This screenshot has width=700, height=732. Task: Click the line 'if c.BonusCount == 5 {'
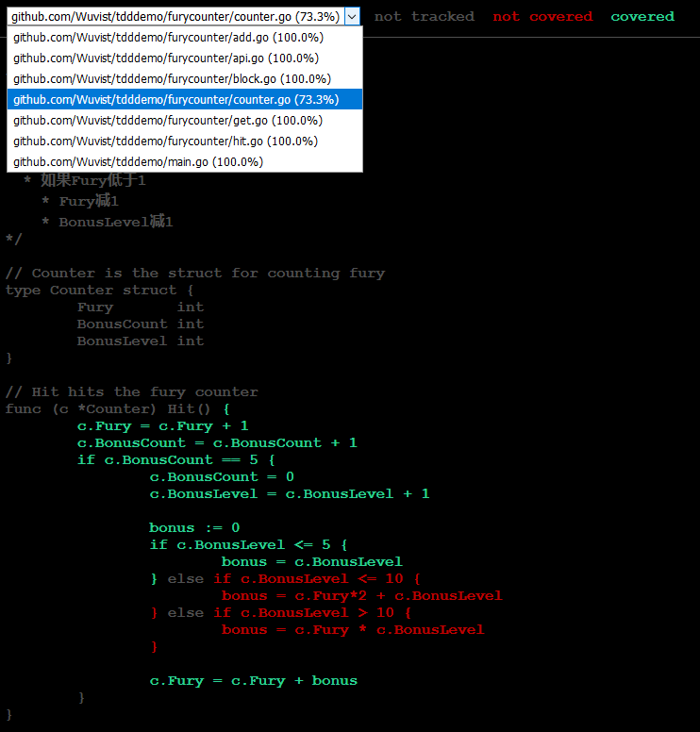pos(176,460)
